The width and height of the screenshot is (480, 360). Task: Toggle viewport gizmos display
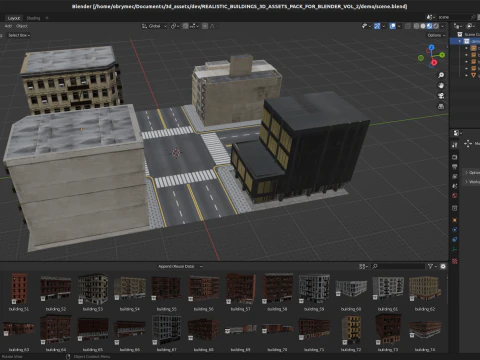pyautogui.click(x=377, y=26)
